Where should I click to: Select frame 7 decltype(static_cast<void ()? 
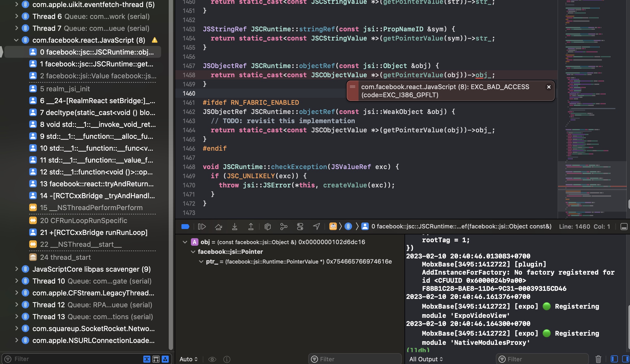(x=92, y=113)
